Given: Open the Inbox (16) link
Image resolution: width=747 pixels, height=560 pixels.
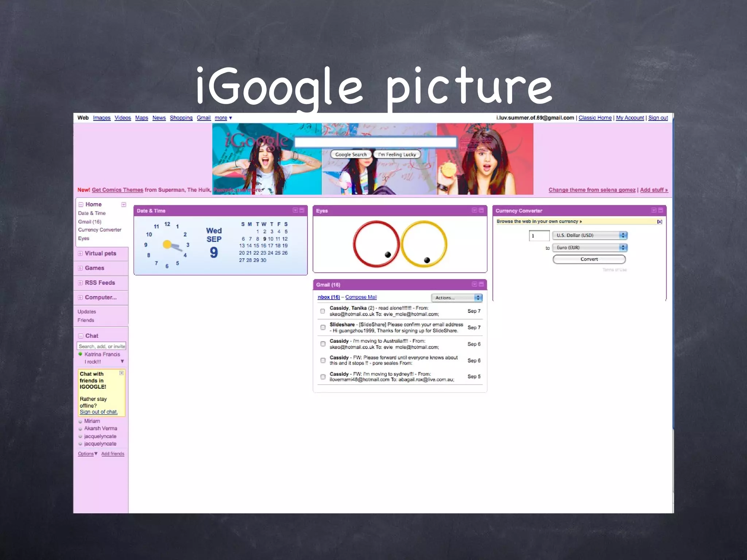Looking at the screenshot, I should click(329, 297).
